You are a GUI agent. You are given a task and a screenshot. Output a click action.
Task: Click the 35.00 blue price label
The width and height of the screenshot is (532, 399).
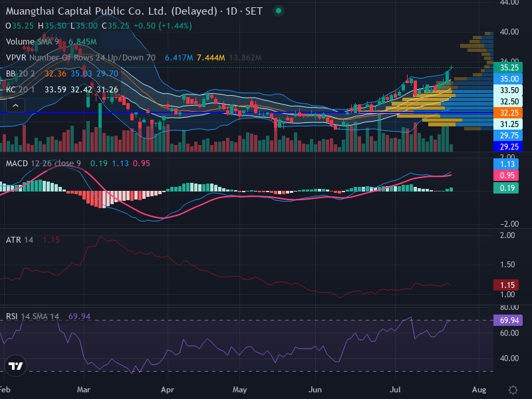coord(508,78)
